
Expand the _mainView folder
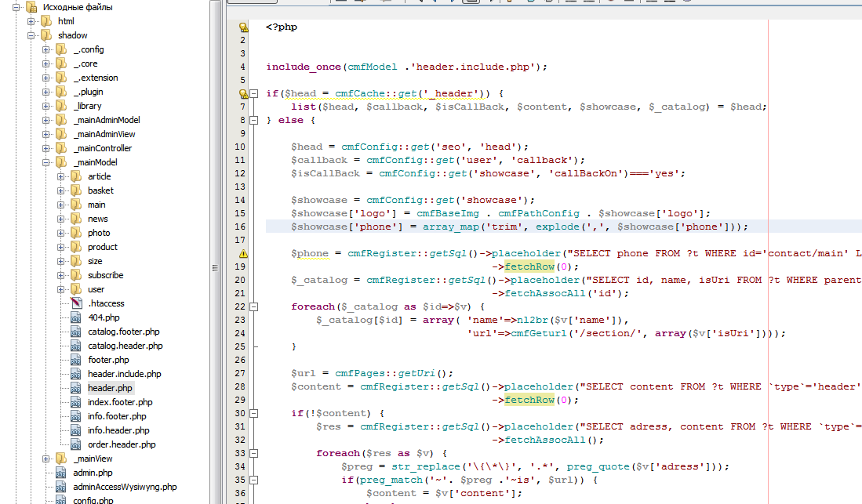point(46,459)
